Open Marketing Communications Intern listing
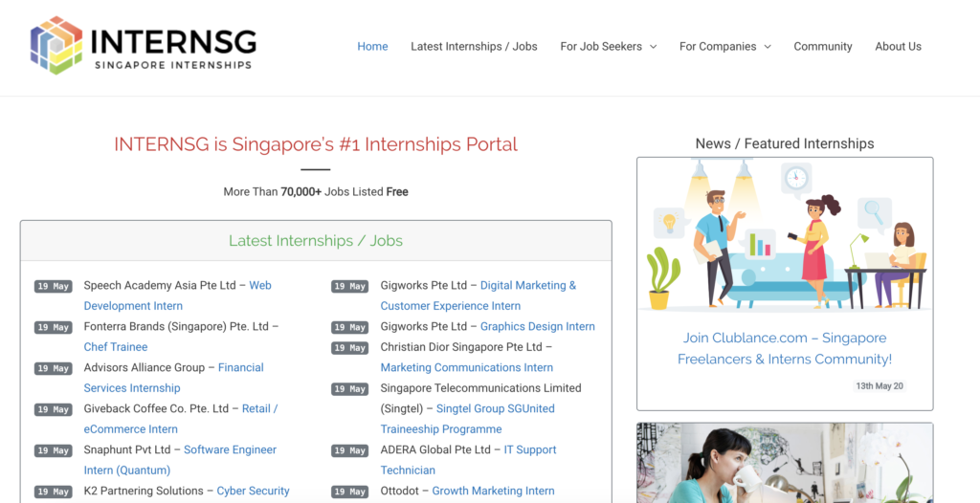The width and height of the screenshot is (980, 503). pos(467,367)
